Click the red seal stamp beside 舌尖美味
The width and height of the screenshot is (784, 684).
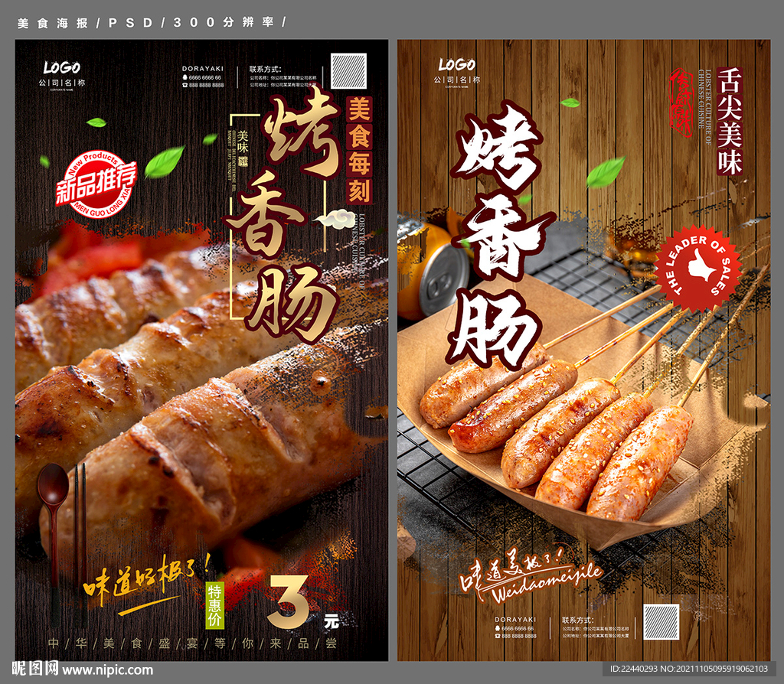pyautogui.click(x=681, y=103)
